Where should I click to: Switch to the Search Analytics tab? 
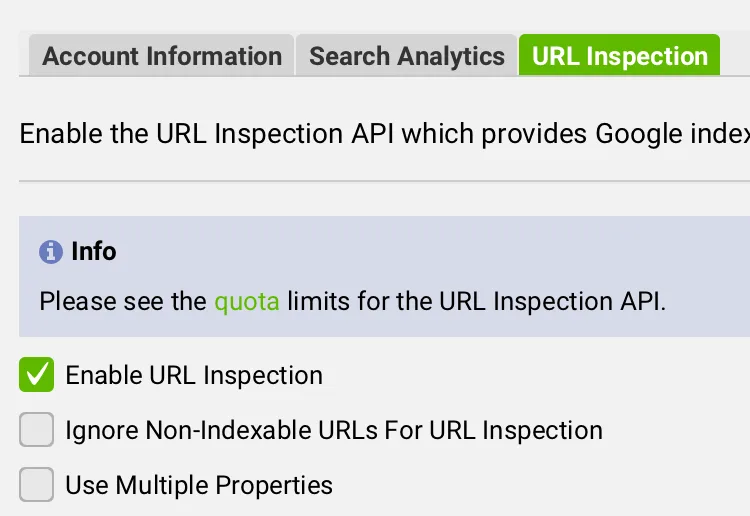pos(407,56)
